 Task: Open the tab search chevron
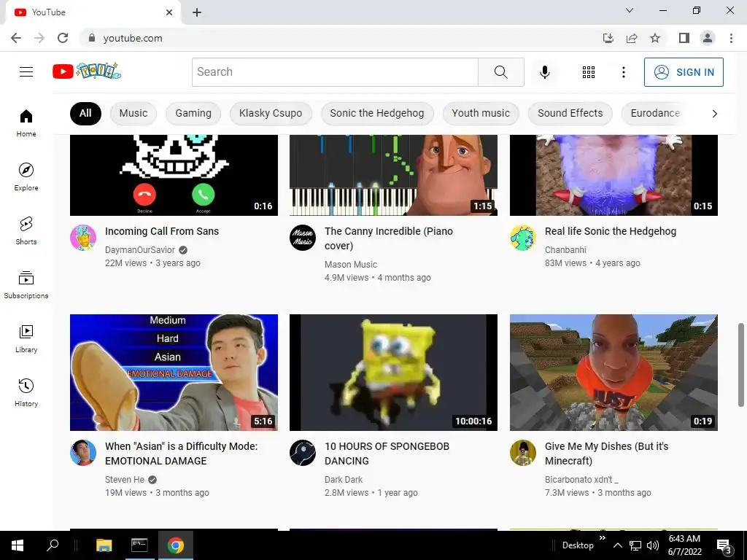tap(630, 10)
